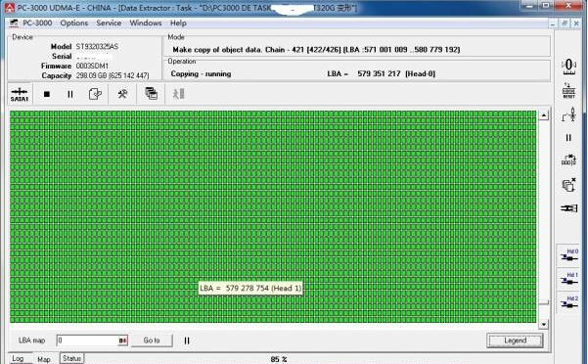The image size is (588, 364).
Task: Open the tools hammer icon
Action: pos(122,94)
